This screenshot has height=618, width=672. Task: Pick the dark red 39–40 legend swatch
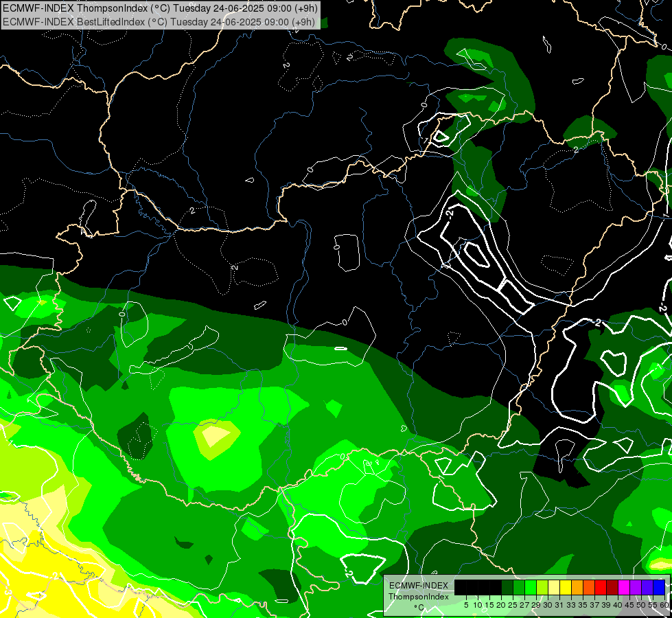click(x=612, y=587)
